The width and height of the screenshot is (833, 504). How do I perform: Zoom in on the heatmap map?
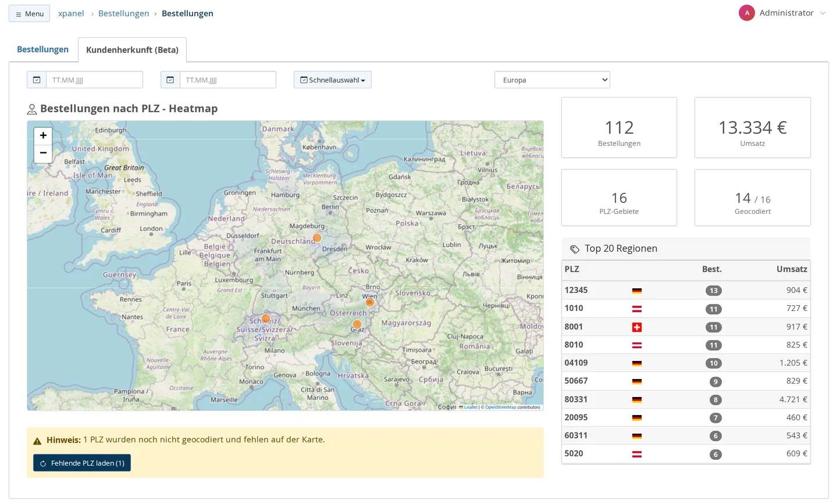coord(43,136)
